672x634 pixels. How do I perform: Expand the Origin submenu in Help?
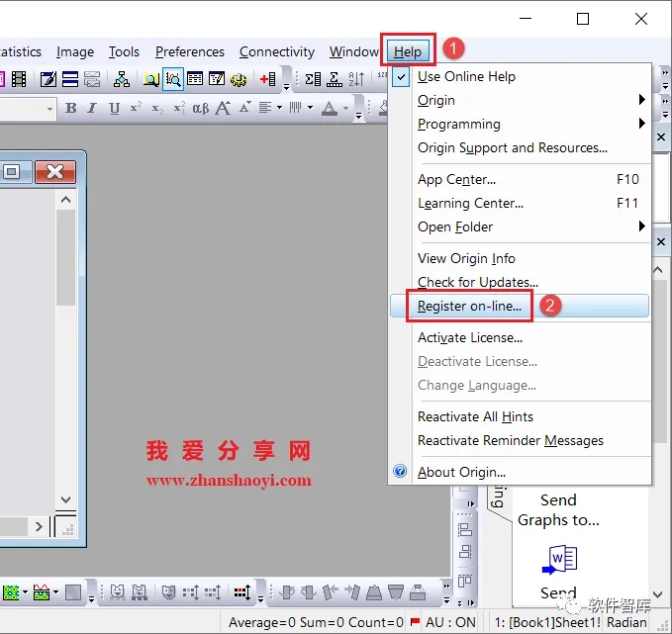[x=520, y=100]
